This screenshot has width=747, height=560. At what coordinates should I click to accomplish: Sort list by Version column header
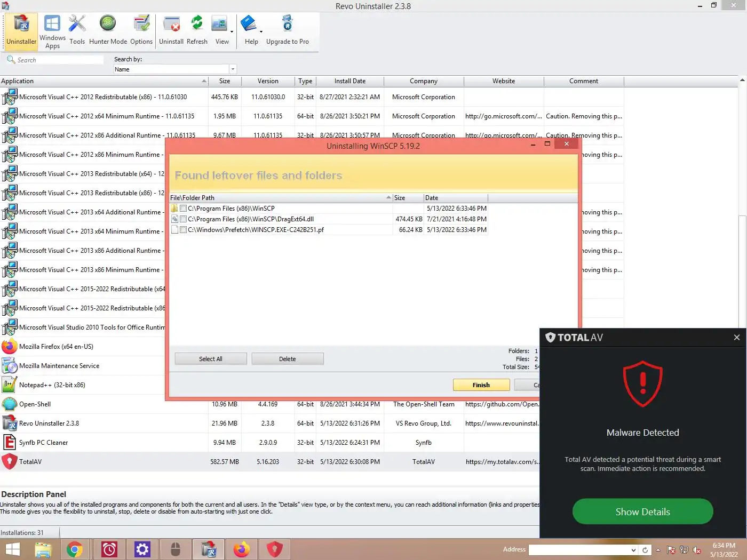268,81
